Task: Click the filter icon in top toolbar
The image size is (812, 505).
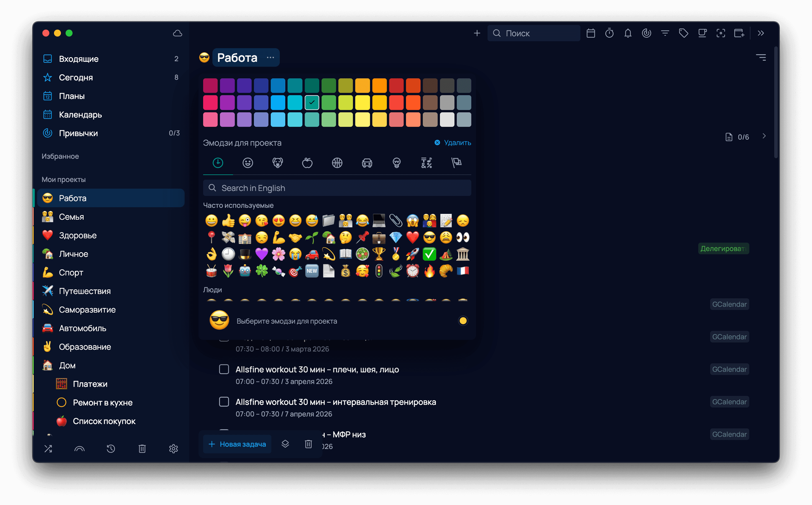Action: 665,33
